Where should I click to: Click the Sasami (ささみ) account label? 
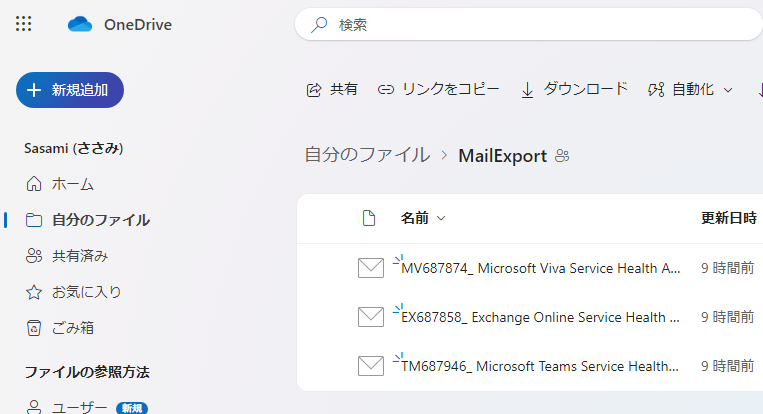coord(73,148)
